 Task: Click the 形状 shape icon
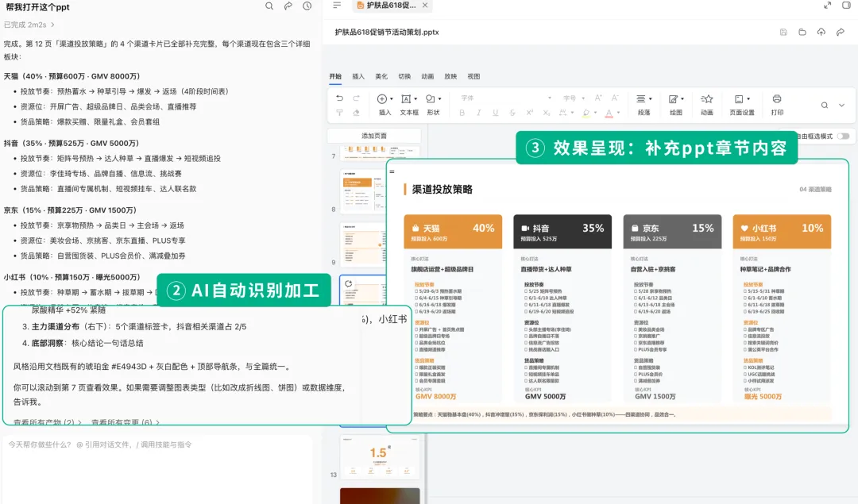point(431,99)
